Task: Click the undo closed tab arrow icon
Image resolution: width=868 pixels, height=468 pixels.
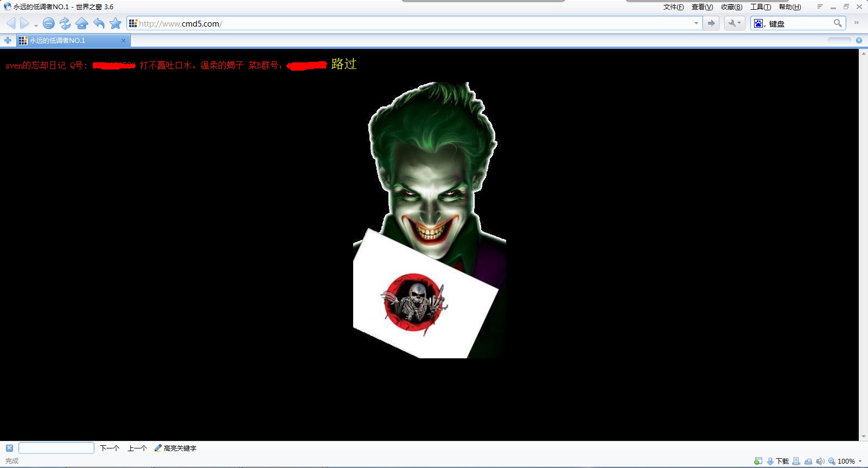Action: (99, 23)
